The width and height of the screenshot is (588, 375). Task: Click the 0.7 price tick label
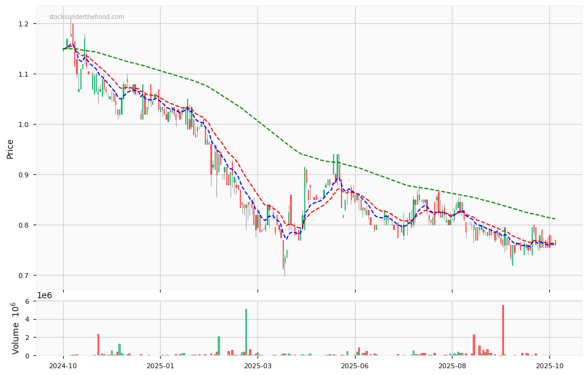click(24, 276)
